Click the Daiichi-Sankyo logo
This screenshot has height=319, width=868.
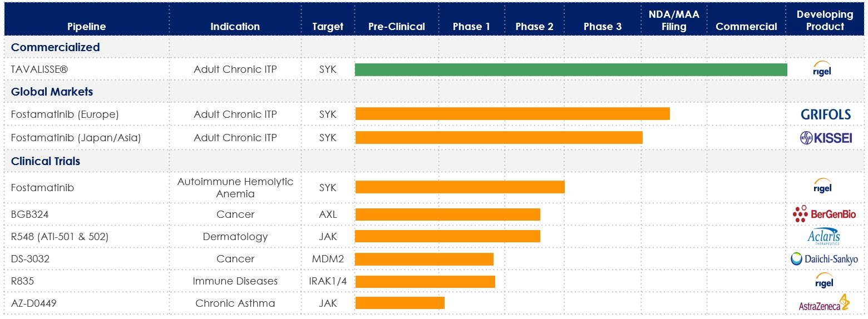(824, 259)
